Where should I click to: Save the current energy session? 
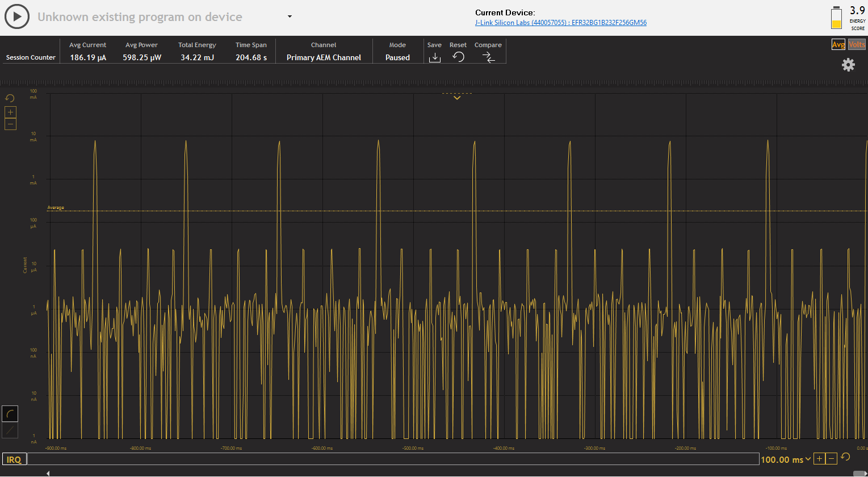434,57
